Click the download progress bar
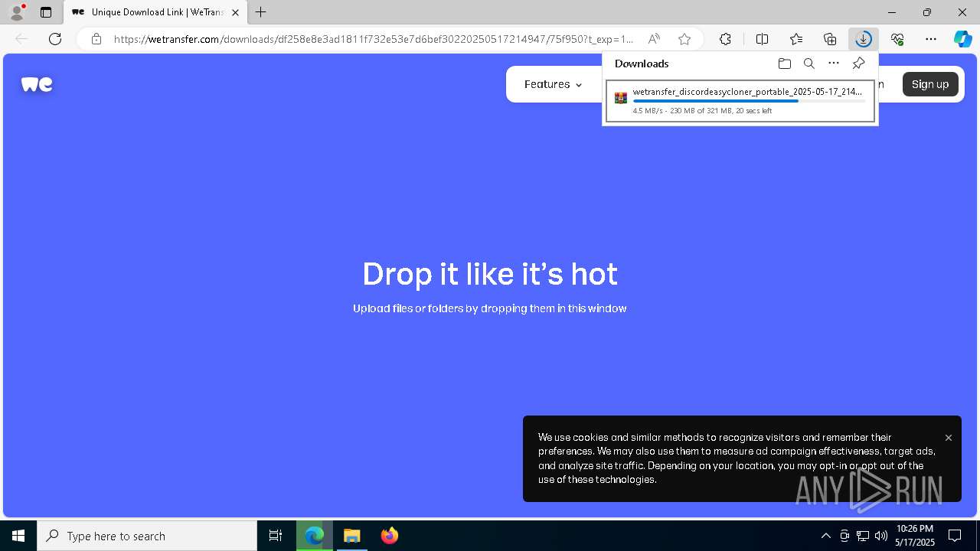Viewport: 980px width, 551px height. (749, 101)
